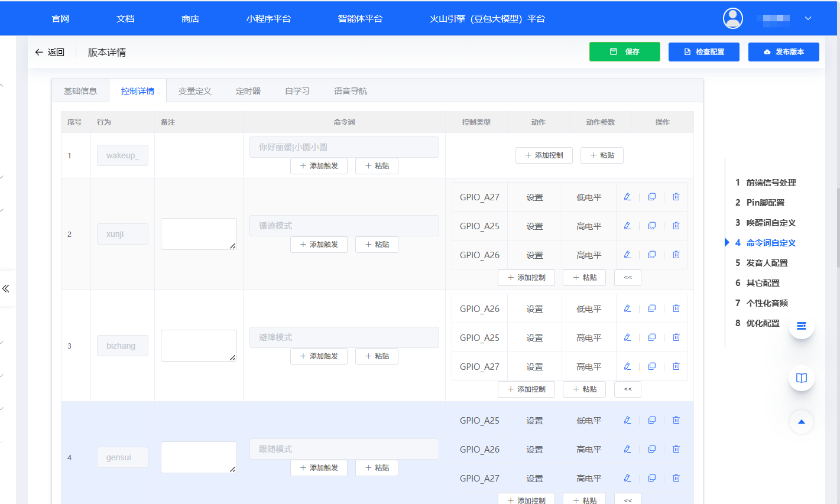Viewport: 840px width, 504px height.
Task: Edit the GPIO_A27 control in bizhang row
Action: [x=627, y=366]
